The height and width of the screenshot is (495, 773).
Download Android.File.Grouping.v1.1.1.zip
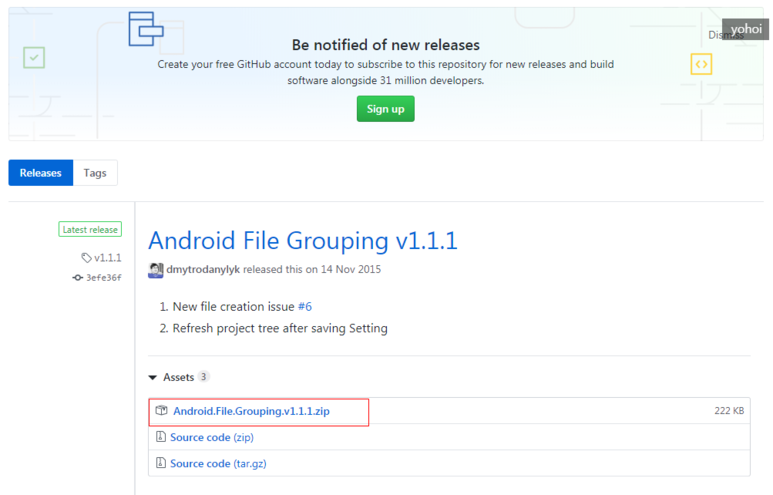point(251,411)
